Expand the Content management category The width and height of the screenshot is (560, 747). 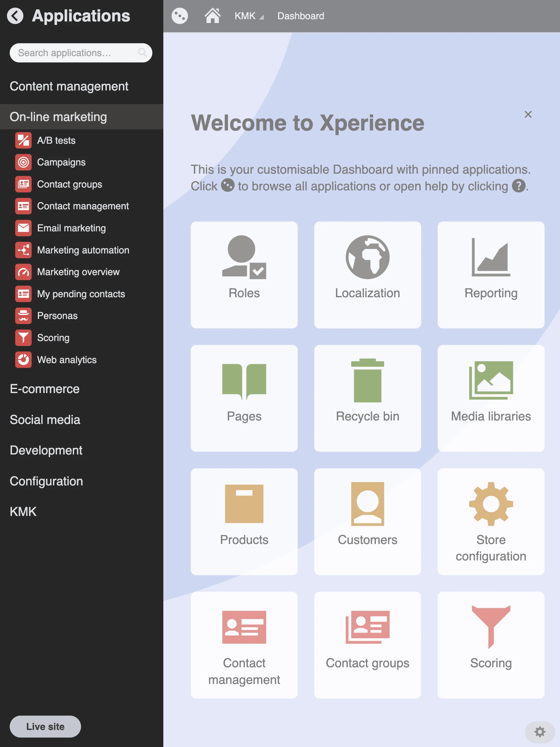[69, 86]
